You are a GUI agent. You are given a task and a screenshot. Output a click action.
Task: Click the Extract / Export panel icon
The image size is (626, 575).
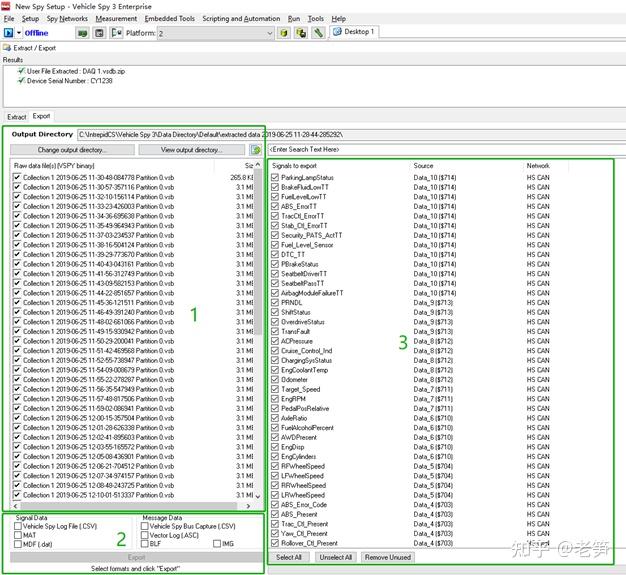pyautogui.click(x=7, y=47)
